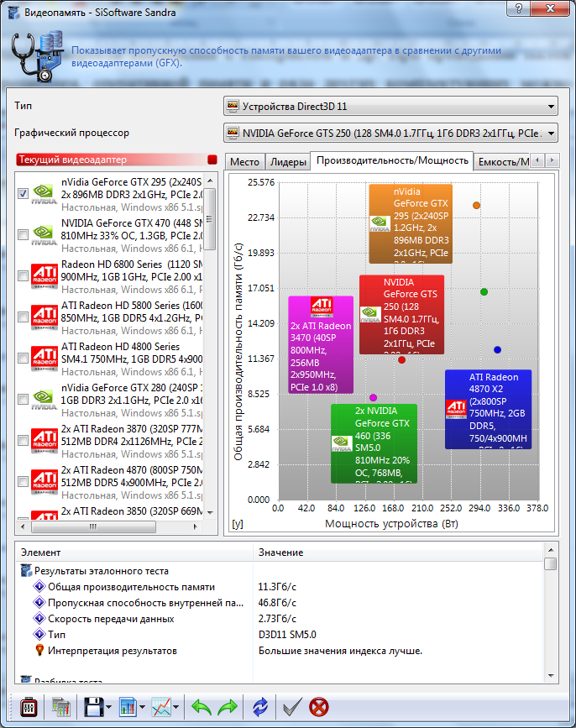576x728 pixels.
Task: Click the NVIDIA logo beside GeForce GTX 280
Action: (x=45, y=400)
